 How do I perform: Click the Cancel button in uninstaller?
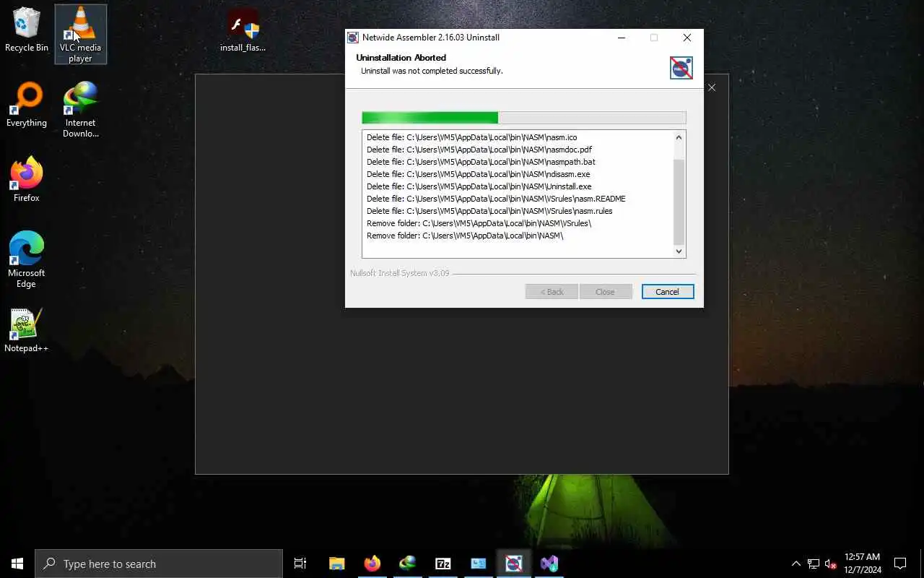tap(667, 292)
